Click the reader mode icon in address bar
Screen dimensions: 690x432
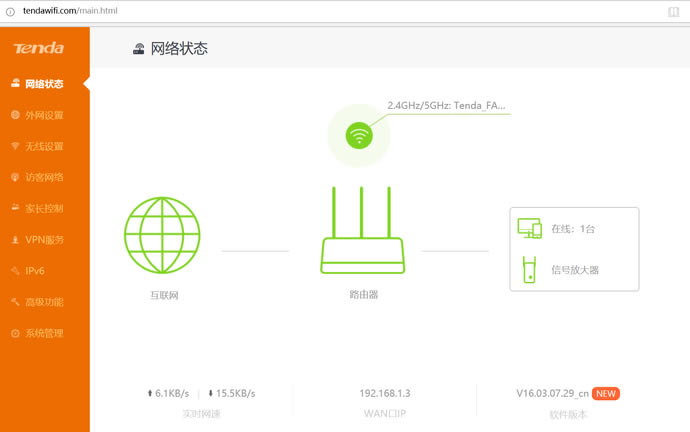pos(673,11)
